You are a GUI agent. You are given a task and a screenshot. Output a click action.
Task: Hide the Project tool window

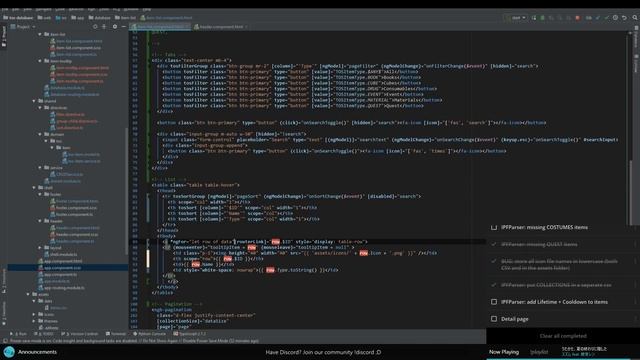124,27
